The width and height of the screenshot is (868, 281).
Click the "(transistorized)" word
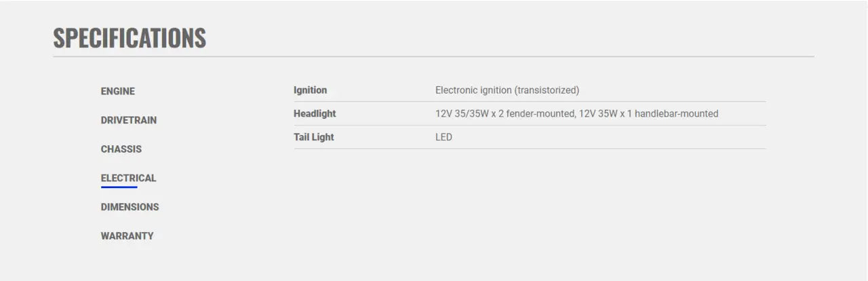547,90
